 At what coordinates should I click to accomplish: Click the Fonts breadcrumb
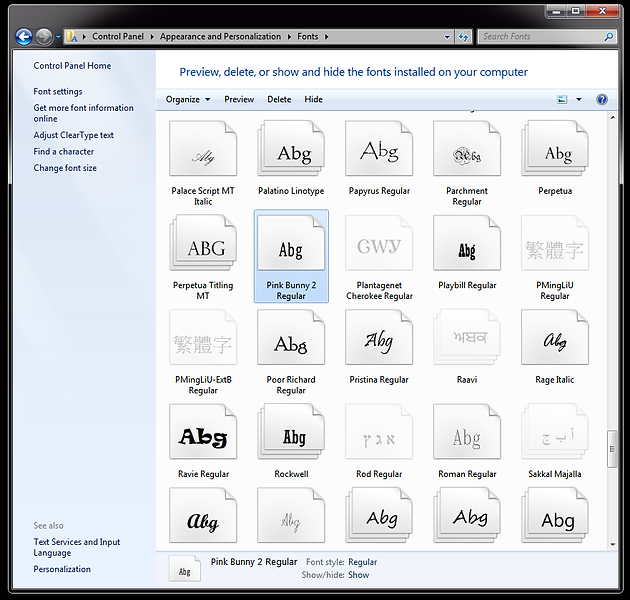[x=307, y=37]
